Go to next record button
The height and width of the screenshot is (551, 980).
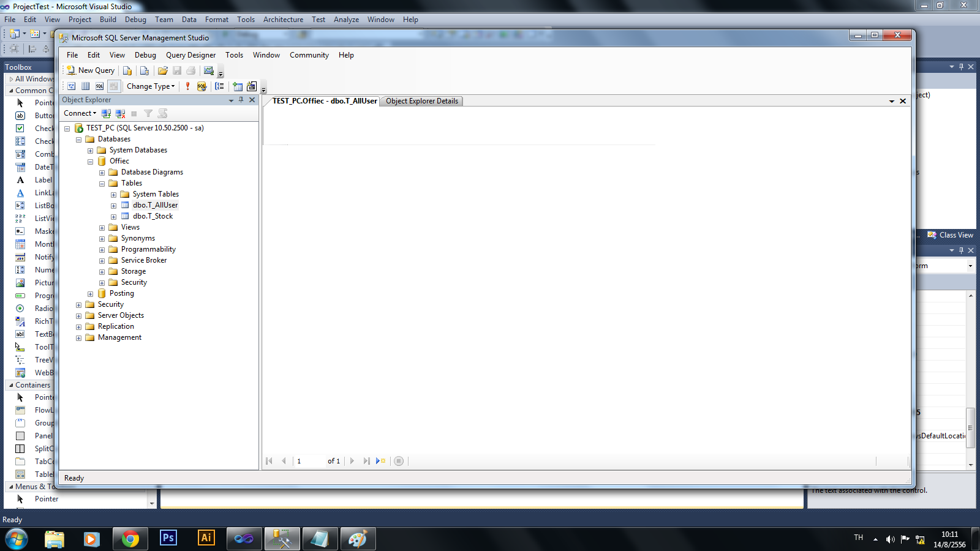[352, 461]
